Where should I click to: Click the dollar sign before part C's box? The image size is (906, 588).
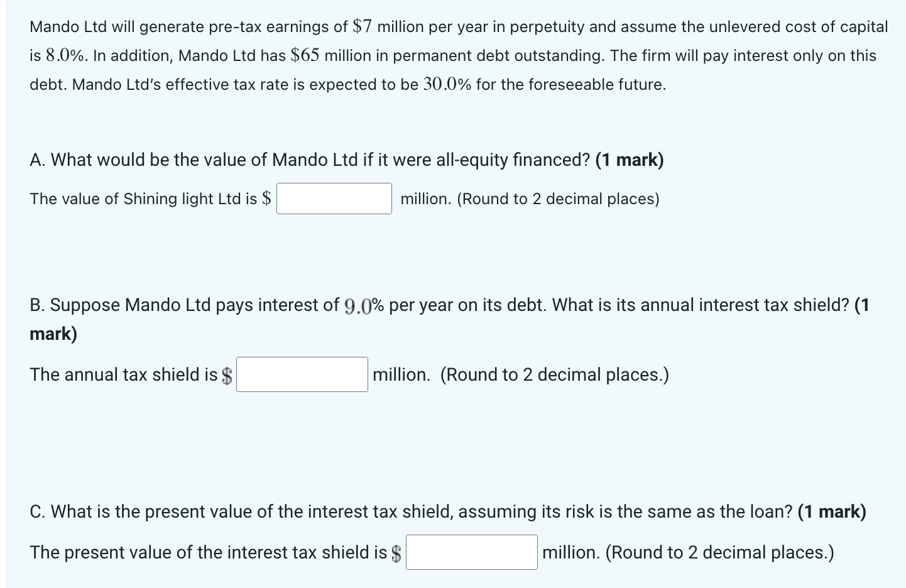pyautogui.click(x=396, y=552)
